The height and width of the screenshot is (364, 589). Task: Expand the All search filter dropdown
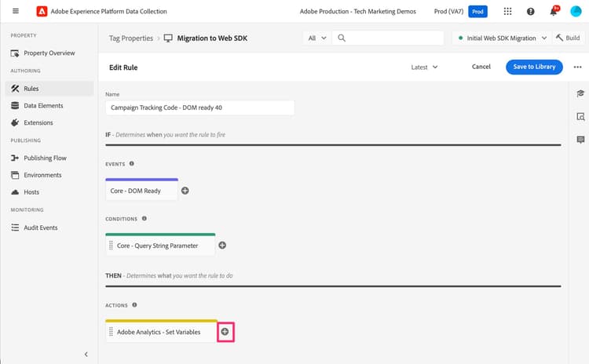[316, 38]
